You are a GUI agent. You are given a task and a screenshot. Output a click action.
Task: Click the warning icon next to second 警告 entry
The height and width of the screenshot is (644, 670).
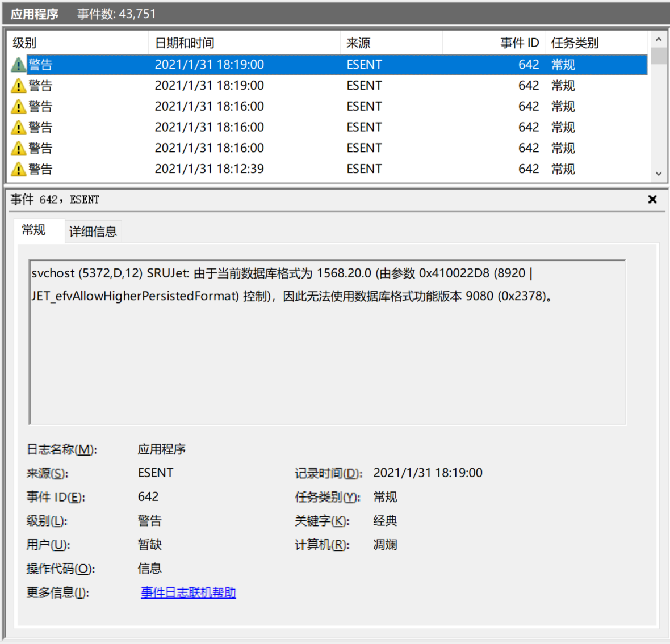pos(19,85)
